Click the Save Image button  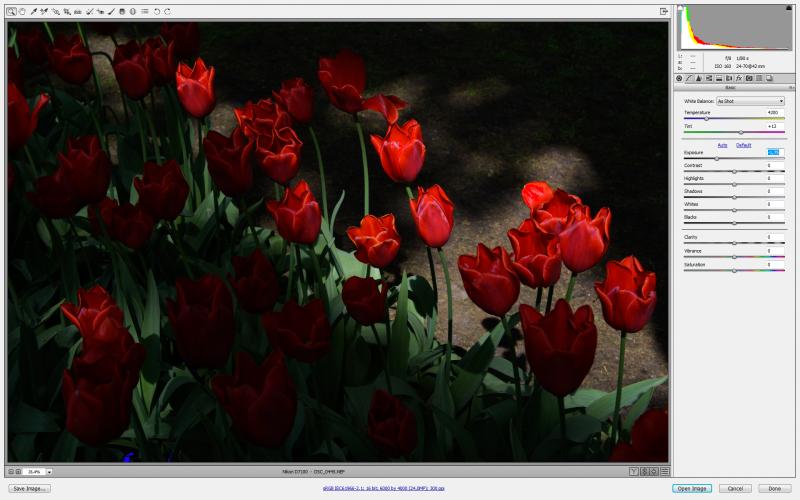coord(29,488)
